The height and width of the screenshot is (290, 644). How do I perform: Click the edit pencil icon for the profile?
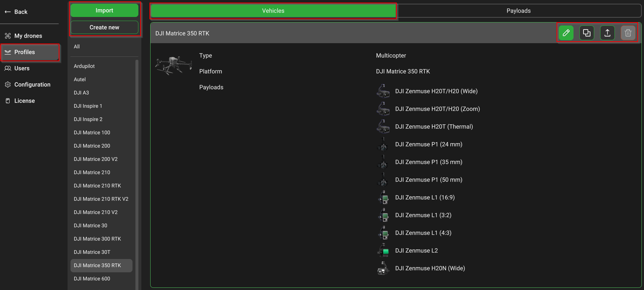click(x=566, y=33)
